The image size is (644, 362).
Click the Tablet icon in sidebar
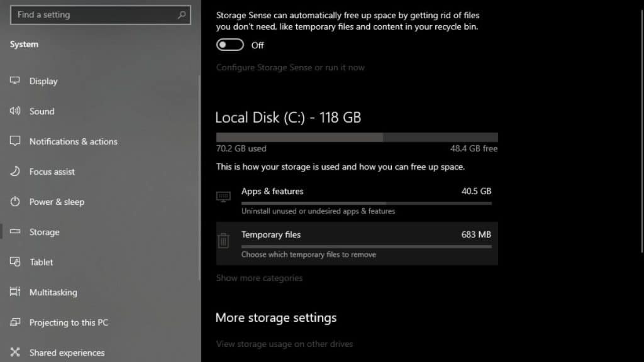(x=15, y=262)
